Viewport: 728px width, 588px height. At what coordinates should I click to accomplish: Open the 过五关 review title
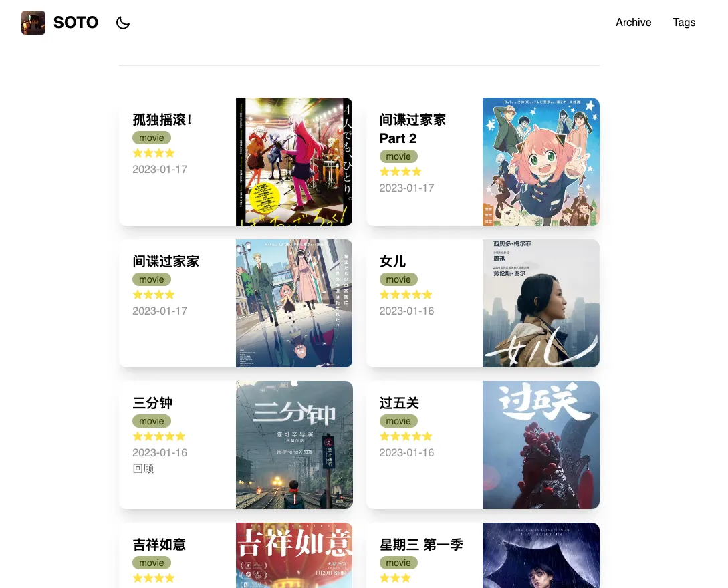tap(399, 403)
